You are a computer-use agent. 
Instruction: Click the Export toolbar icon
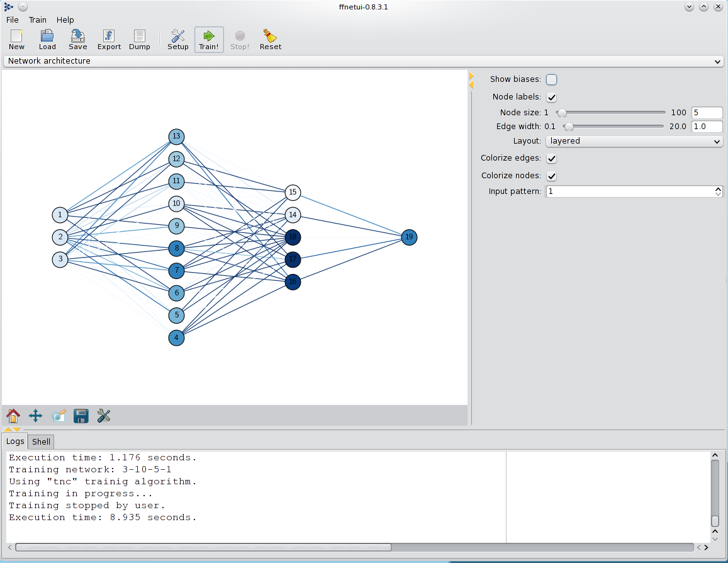point(109,40)
